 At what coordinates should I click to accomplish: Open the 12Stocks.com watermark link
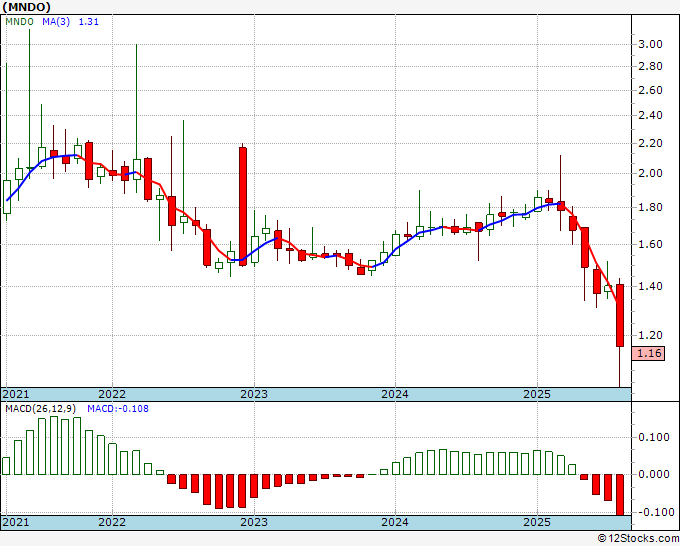point(635,539)
